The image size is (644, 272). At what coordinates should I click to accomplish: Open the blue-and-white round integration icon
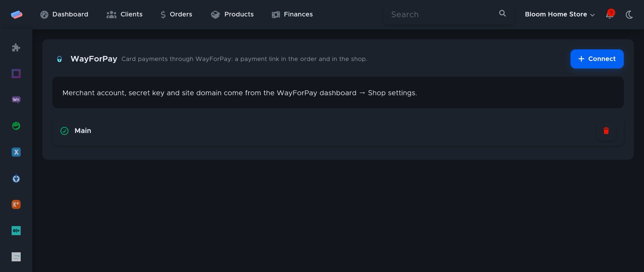click(x=16, y=178)
